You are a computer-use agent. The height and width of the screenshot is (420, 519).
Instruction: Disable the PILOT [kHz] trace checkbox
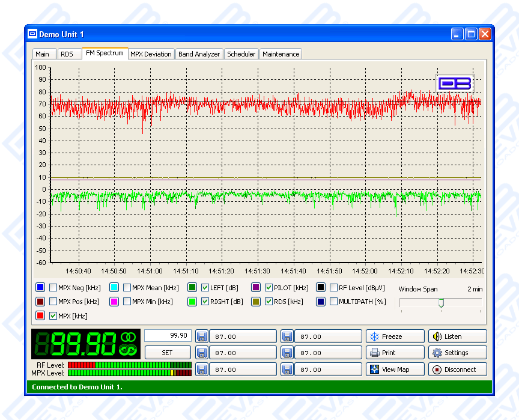coord(269,288)
